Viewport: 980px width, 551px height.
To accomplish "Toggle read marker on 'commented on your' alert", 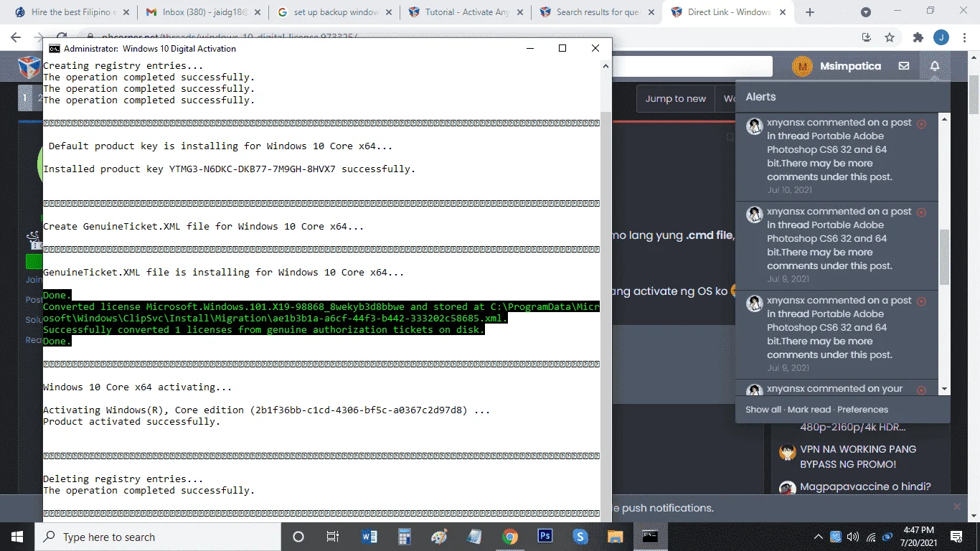I will pyautogui.click(x=922, y=390).
